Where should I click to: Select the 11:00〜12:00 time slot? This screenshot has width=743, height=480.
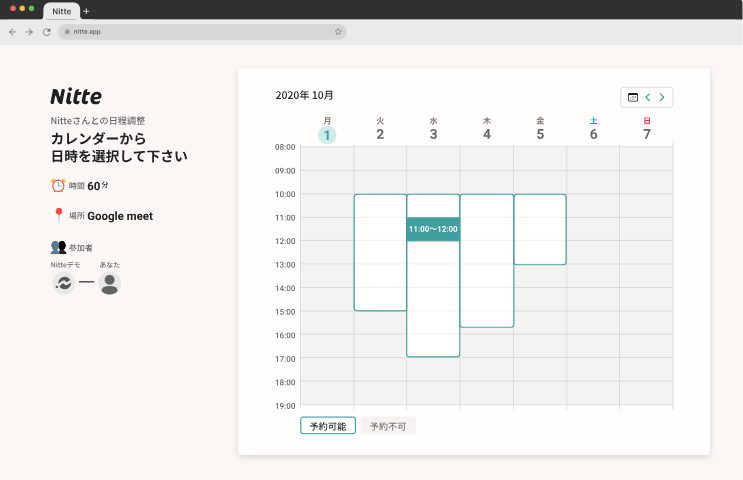coord(433,229)
